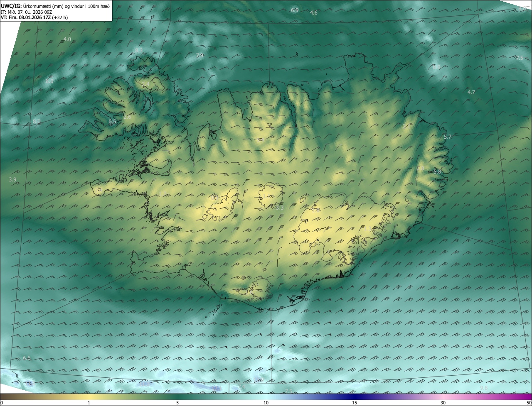Click the 4.6 value label on the map

pyautogui.click(x=314, y=13)
